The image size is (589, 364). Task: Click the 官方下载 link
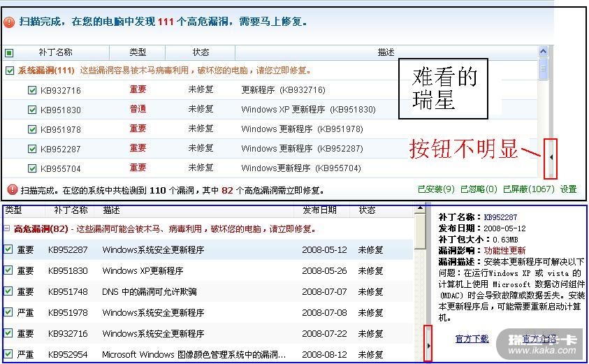point(472,339)
